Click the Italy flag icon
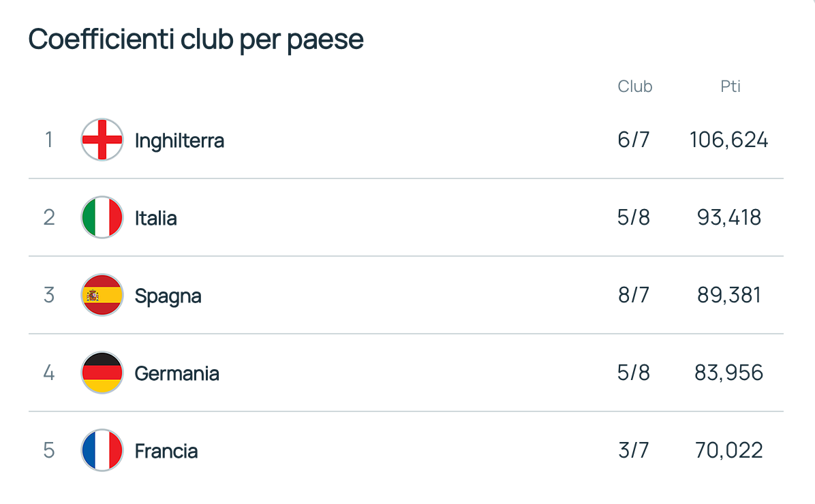 tap(102, 217)
